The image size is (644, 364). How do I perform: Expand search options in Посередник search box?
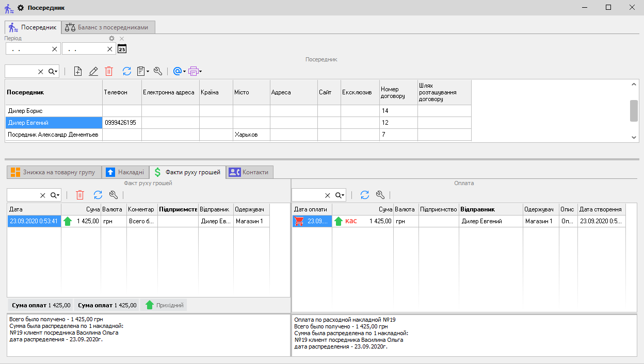click(54, 72)
